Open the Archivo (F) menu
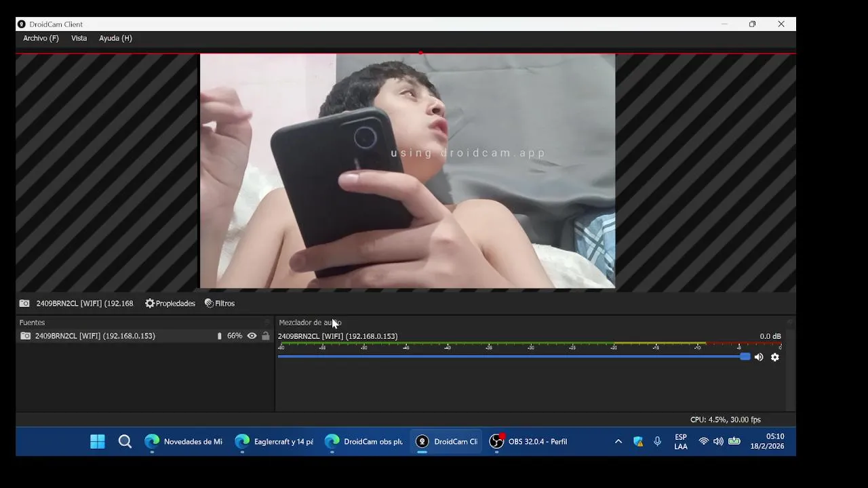The height and width of the screenshot is (488, 868). pyautogui.click(x=41, y=38)
